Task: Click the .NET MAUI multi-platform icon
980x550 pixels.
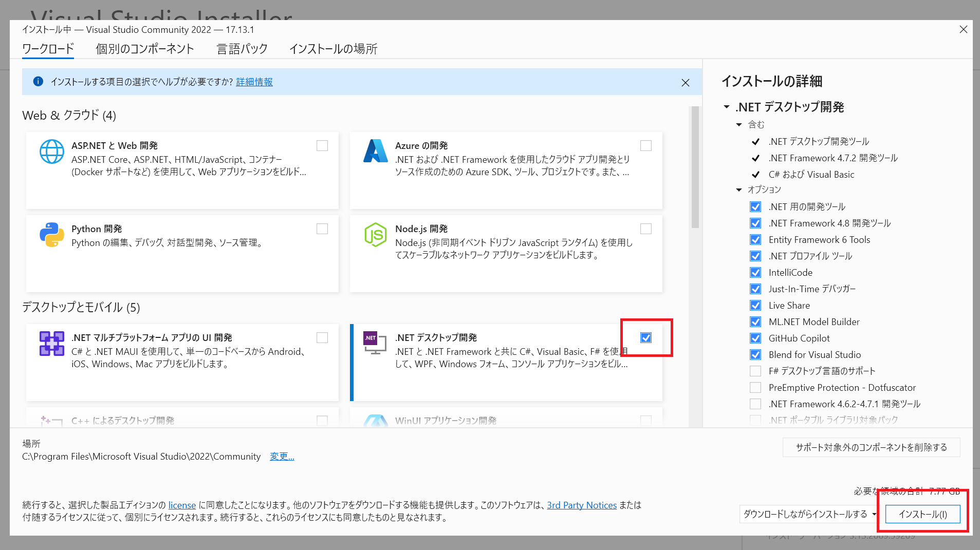Action: tap(52, 344)
